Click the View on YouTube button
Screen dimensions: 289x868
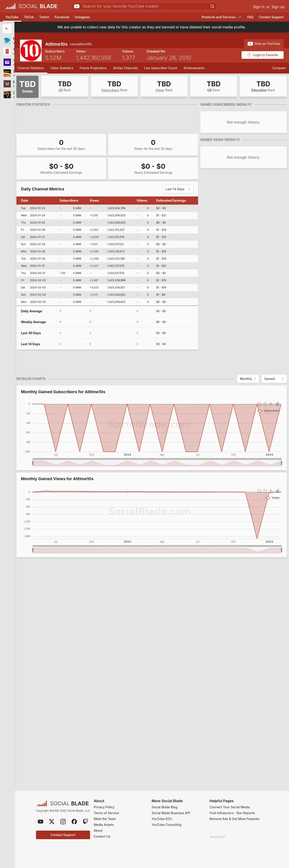pos(264,43)
